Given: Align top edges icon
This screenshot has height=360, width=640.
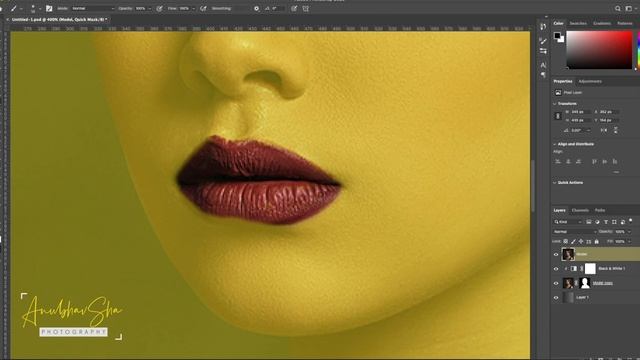Looking at the screenshot, I should tap(594, 162).
